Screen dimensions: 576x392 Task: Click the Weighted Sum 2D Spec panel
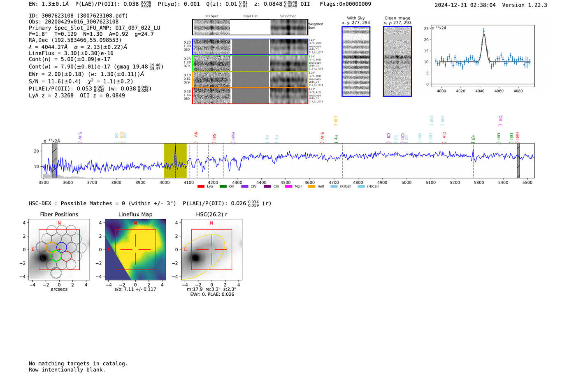pyautogui.click(x=212, y=27)
